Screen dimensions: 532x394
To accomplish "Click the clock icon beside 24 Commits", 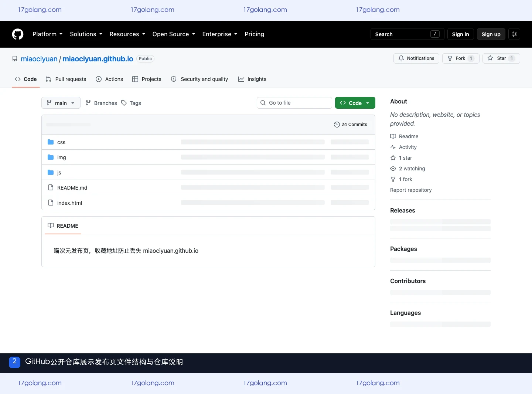I will 337,125.
